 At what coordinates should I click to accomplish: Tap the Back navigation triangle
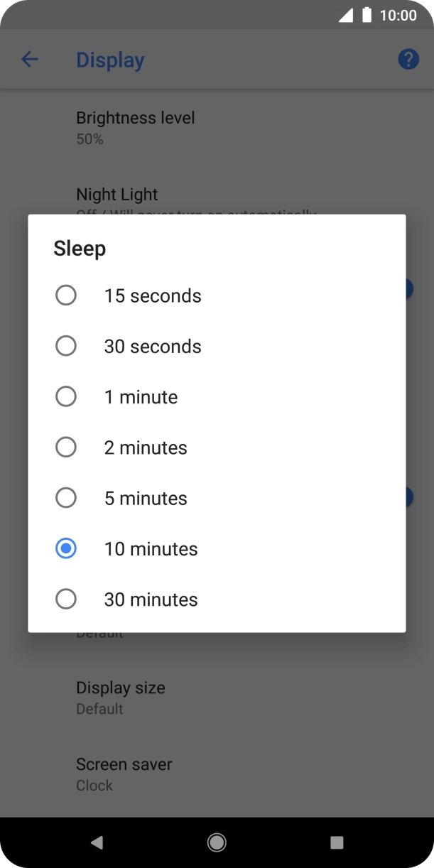coord(97,842)
